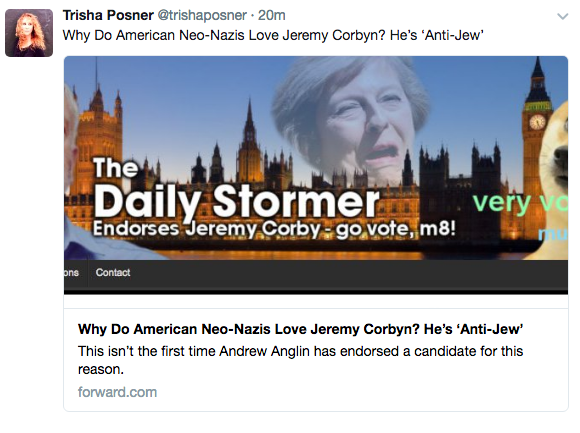The height and width of the screenshot is (433, 580).
Task: Click the 'go vote, m8!' tagline
Action: pos(396,229)
